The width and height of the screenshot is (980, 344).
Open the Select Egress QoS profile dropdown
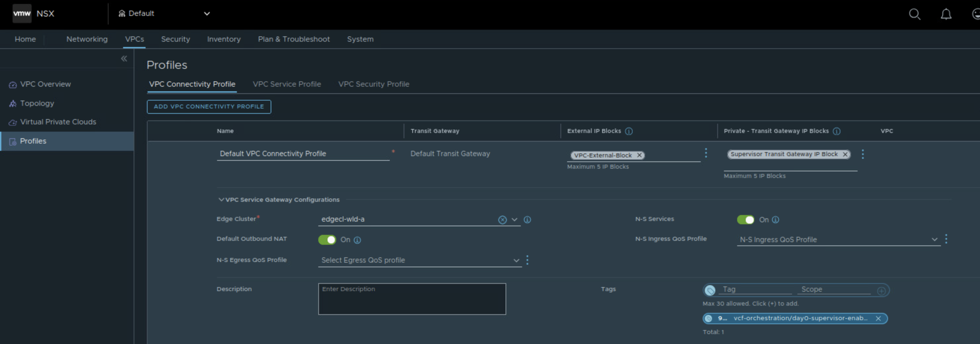419,260
